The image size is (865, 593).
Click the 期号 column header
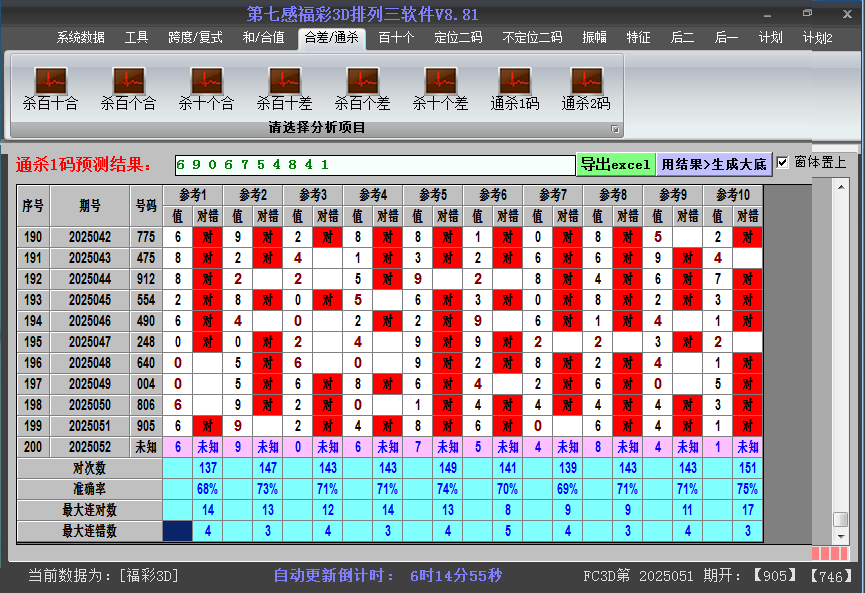point(90,206)
